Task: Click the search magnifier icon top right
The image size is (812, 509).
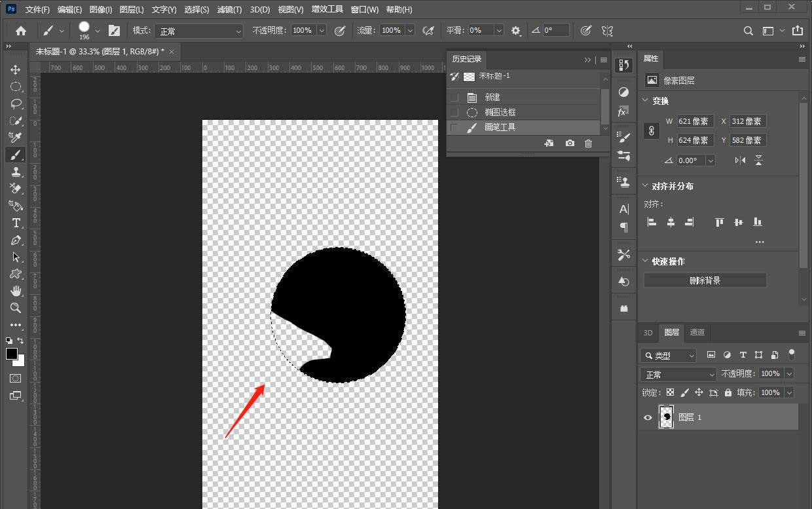Action: [748, 30]
